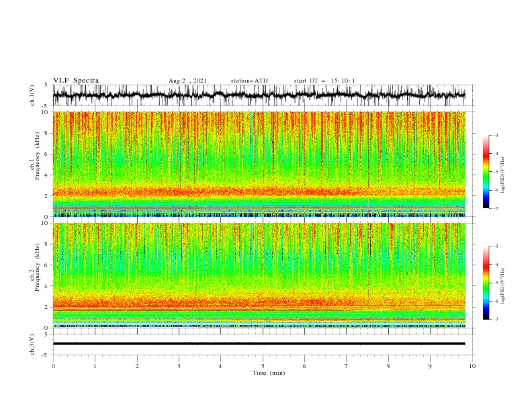532x411 pixels.
Task: Click time axis tick label "1"
Action: click(95, 366)
